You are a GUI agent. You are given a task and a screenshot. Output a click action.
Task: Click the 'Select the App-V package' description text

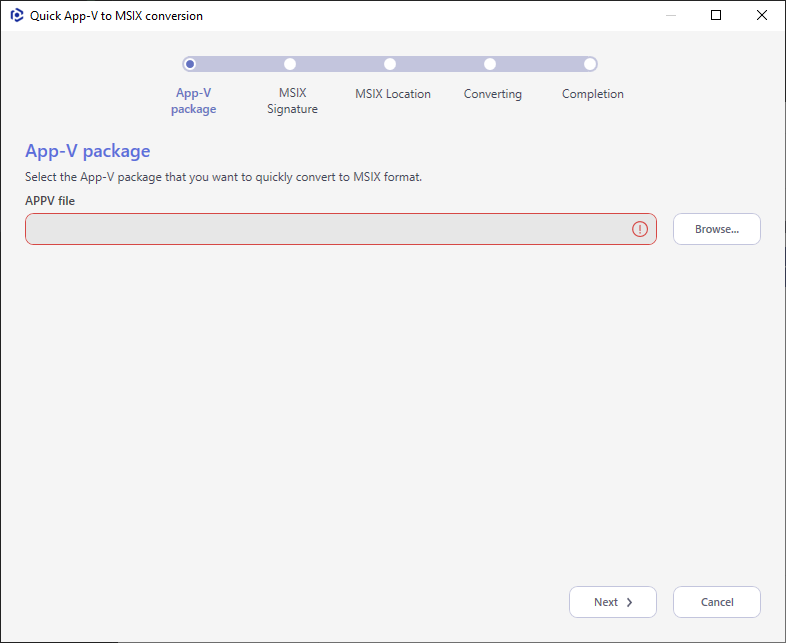coord(224,177)
